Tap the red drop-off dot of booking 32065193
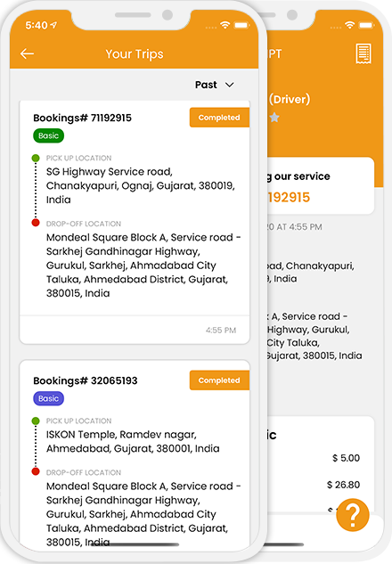This screenshot has height=564, width=392. [36, 471]
